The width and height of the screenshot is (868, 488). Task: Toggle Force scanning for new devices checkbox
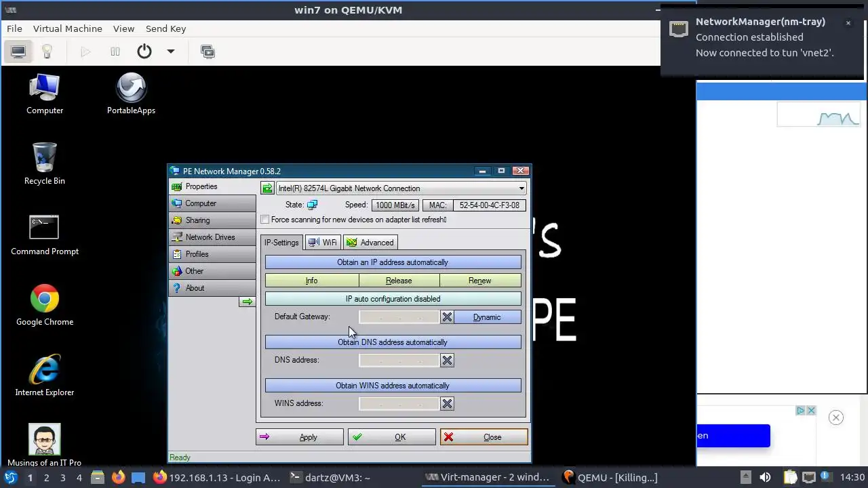(265, 220)
